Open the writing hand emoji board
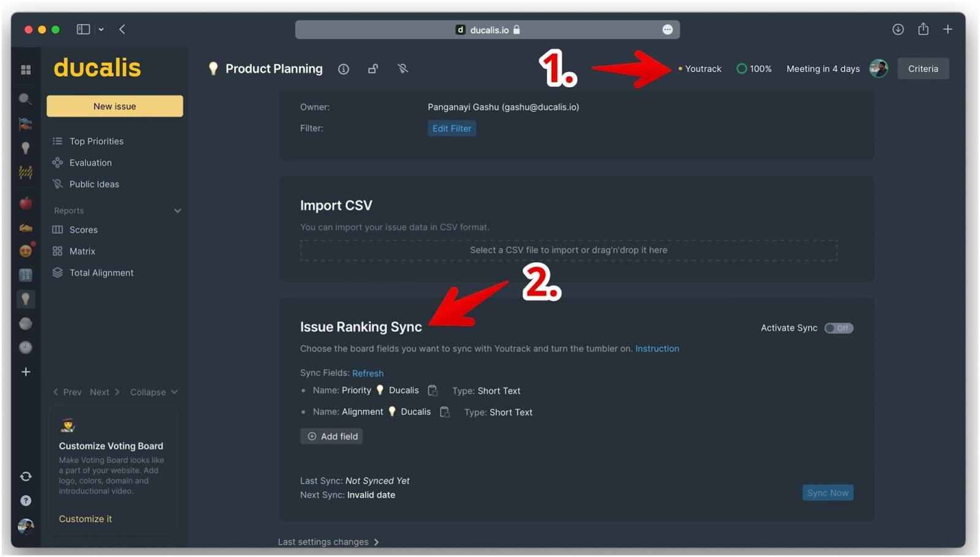Image resolution: width=980 pixels, height=557 pixels. click(26, 227)
